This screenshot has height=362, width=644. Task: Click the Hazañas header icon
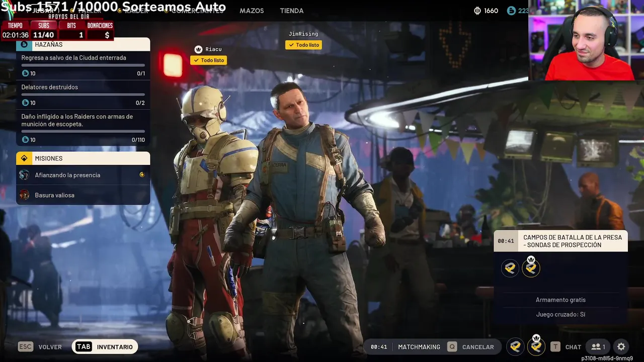pyautogui.click(x=24, y=44)
